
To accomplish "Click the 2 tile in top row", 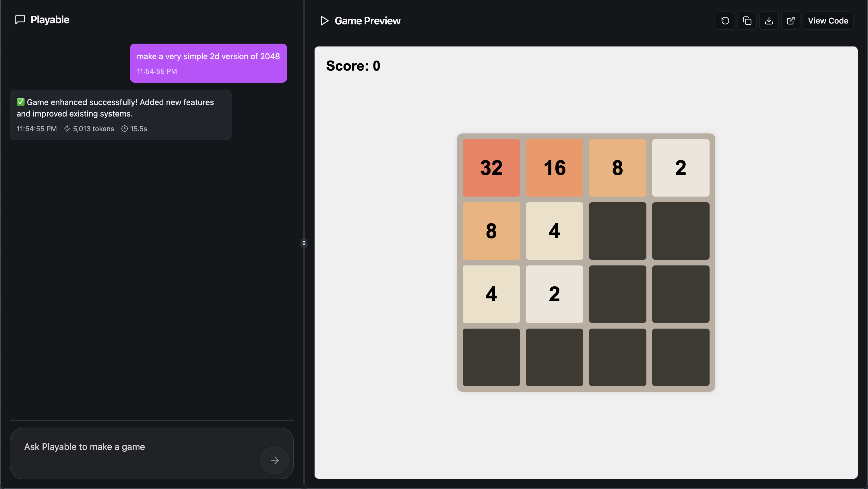I will (x=680, y=168).
